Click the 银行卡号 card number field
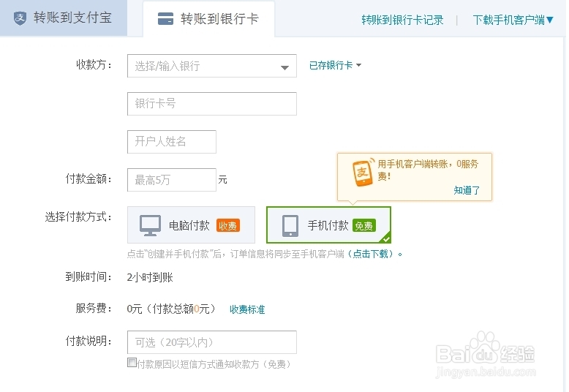The width and height of the screenshot is (569, 392). tap(211, 104)
